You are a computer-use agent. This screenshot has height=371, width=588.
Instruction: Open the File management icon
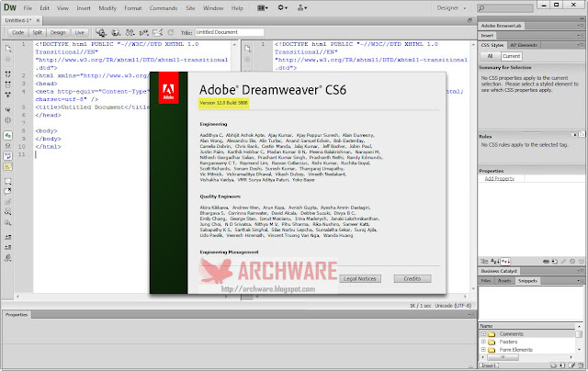click(x=130, y=33)
